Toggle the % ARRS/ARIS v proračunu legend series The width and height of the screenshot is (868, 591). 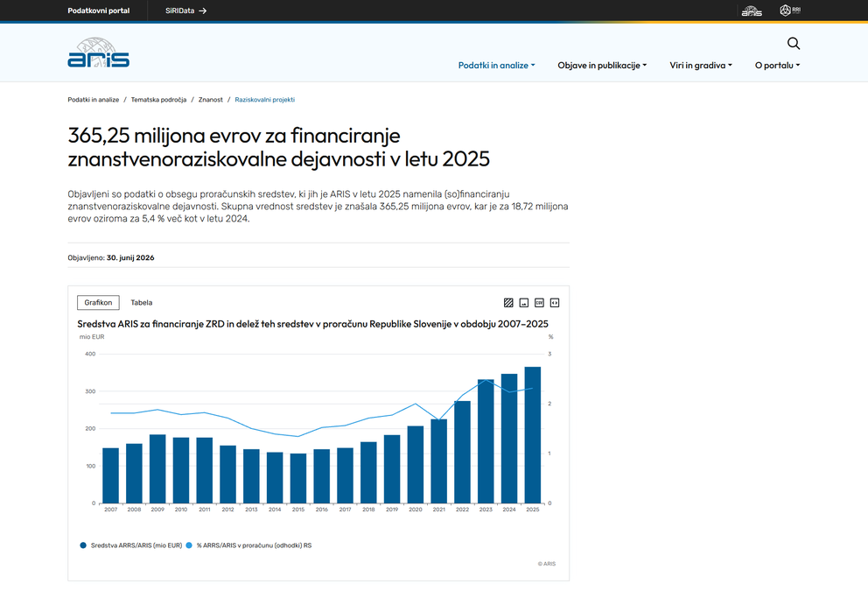(248, 545)
